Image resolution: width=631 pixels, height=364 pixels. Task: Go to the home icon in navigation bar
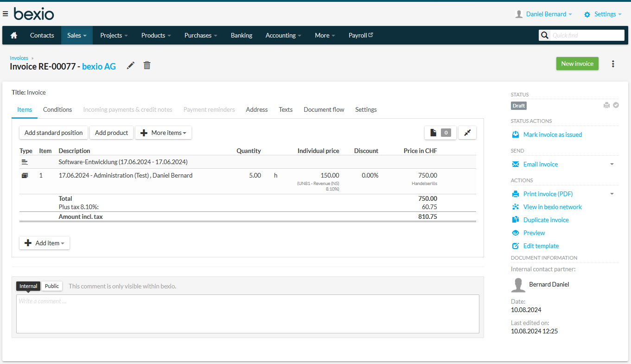pos(14,35)
